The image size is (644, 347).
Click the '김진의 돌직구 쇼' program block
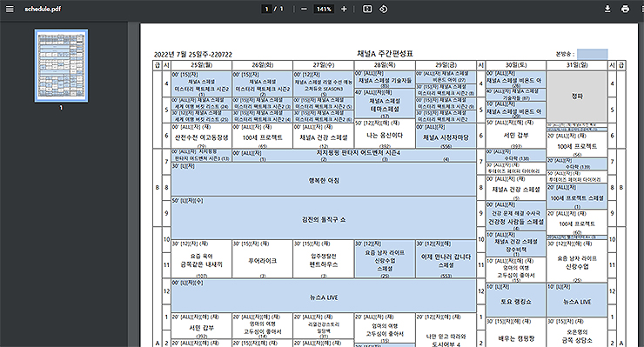coord(324,218)
